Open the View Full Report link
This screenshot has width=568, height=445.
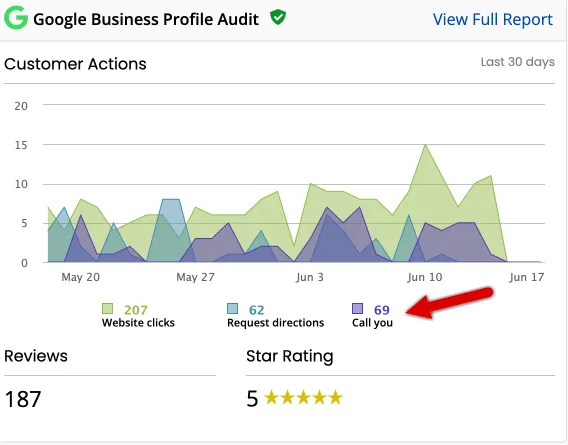[493, 19]
